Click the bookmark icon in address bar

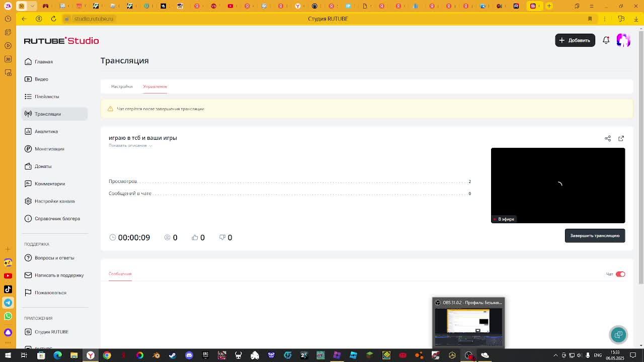tap(590, 19)
